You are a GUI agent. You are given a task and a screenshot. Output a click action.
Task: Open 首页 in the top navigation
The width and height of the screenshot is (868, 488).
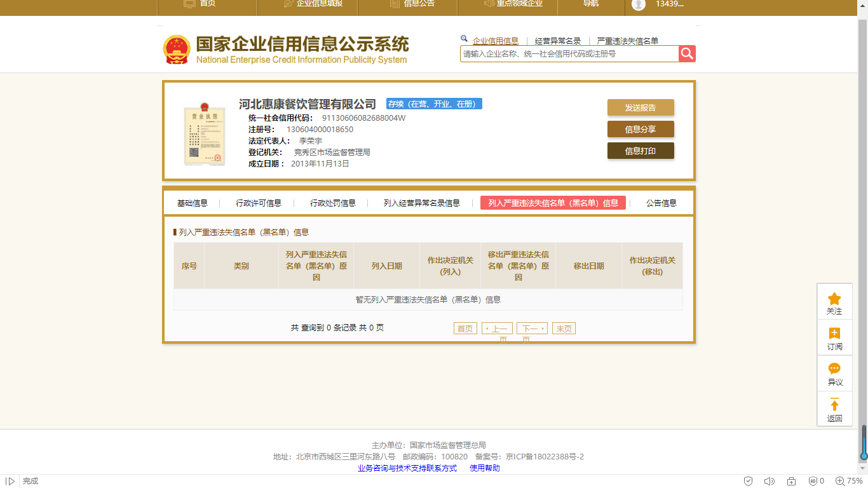(207, 4)
